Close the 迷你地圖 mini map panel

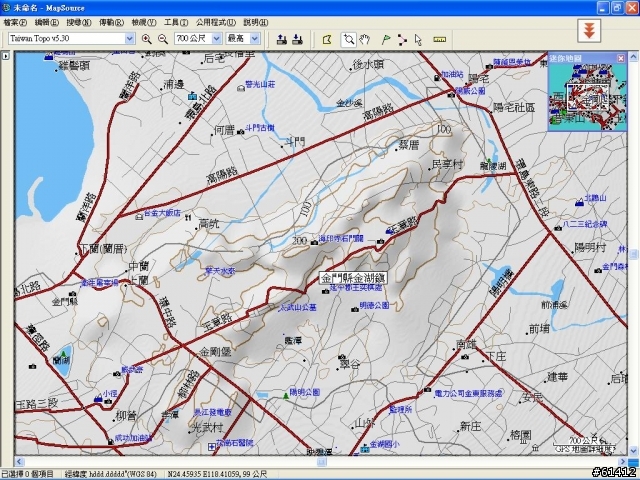pyautogui.click(x=621, y=58)
